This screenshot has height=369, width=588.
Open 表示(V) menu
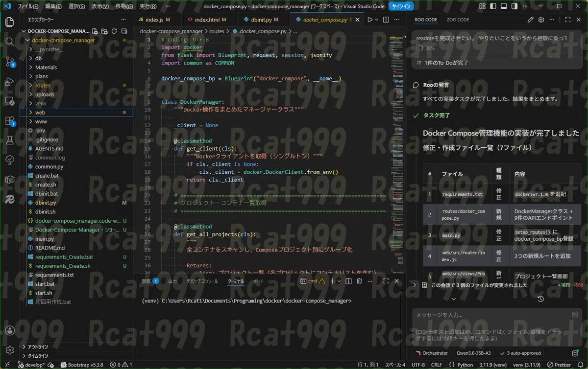pyautogui.click(x=100, y=6)
